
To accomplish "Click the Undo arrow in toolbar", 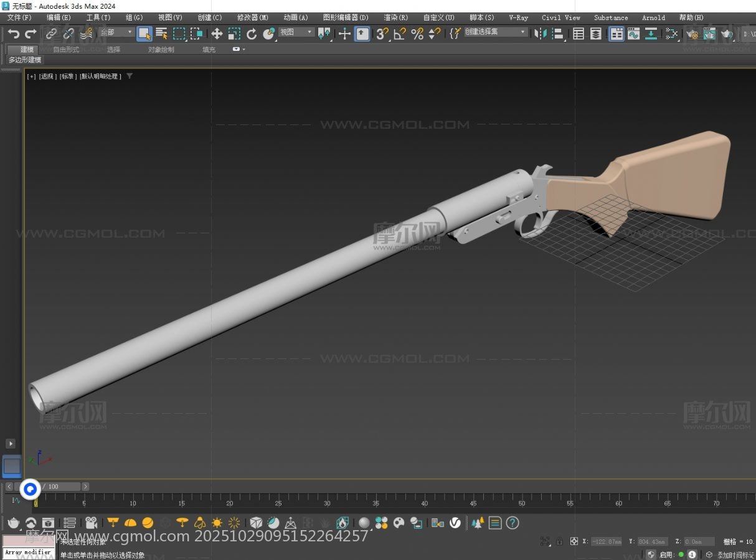I will pyautogui.click(x=13, y=34).
